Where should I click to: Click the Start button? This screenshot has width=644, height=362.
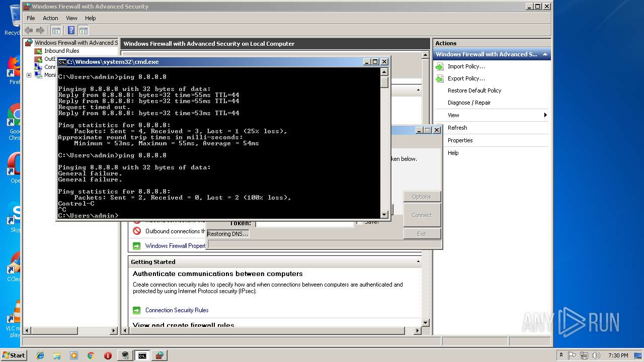click(x=14, y=355)
